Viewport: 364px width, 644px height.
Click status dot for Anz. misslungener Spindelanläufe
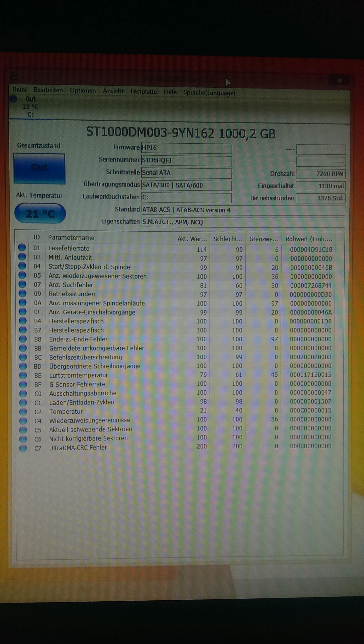point(23,302)
